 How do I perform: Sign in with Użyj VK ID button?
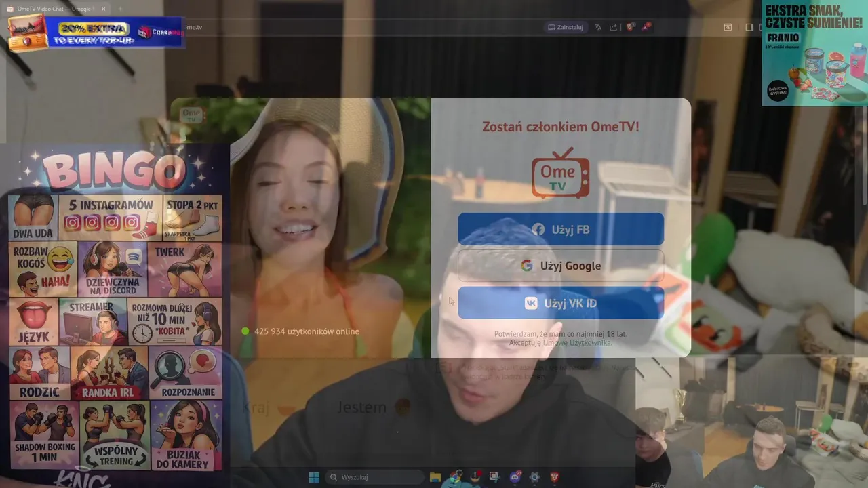pos(561,303)
